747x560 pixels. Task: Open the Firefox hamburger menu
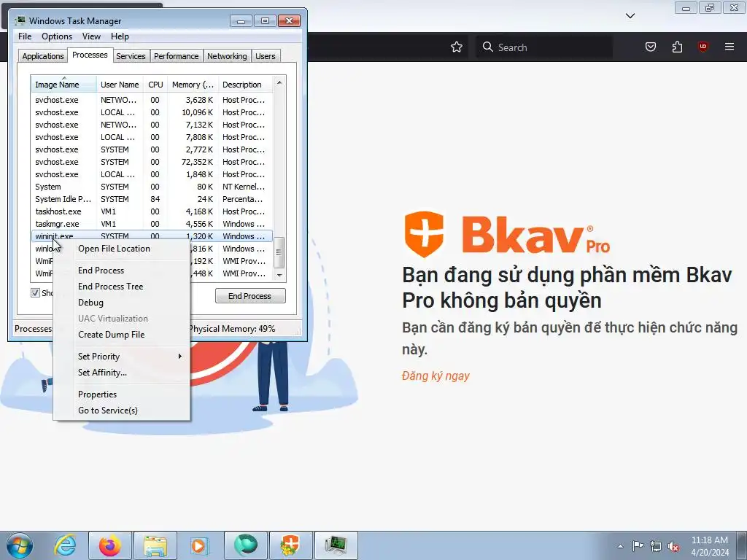tap(729, 47)
